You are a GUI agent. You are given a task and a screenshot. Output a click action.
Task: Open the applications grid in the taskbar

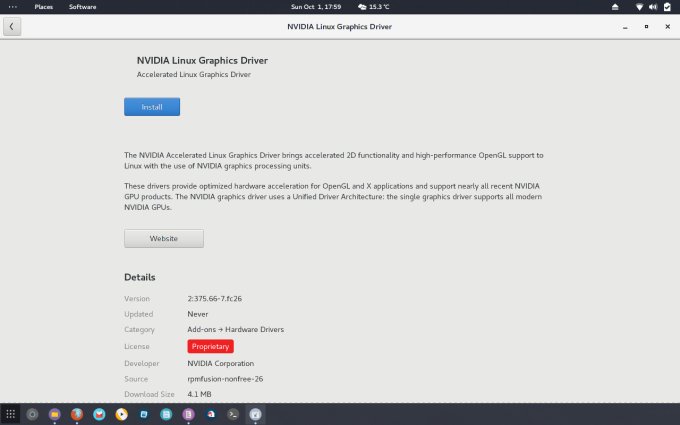pos(10,414)
